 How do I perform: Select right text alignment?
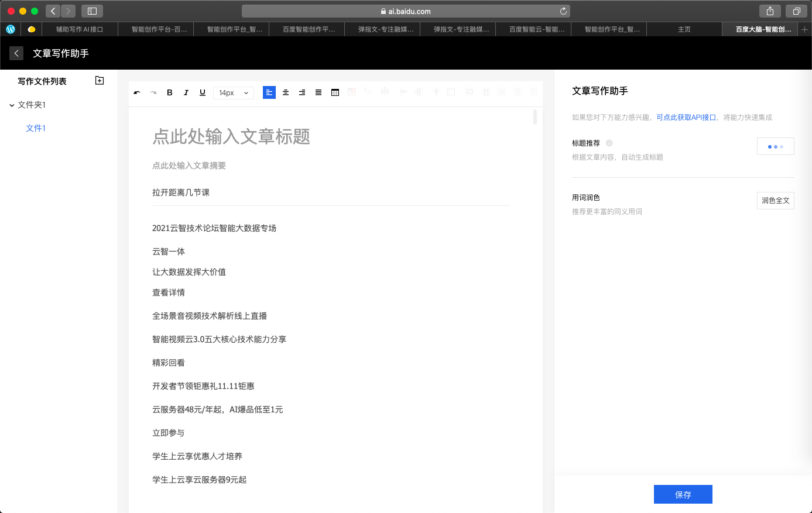pyautogui.click(x=302, y=92)
